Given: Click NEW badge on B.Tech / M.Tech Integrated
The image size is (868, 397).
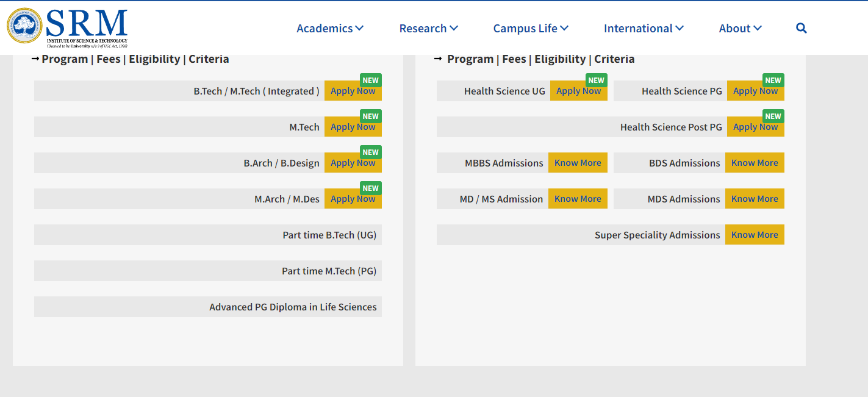Looking at the screenshot, I should pos(371,80).
